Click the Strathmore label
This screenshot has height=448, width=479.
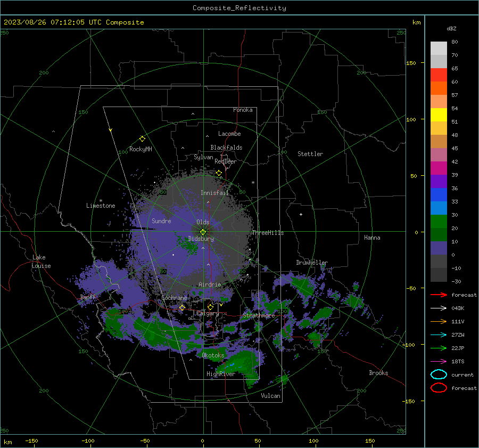point(259,315)
